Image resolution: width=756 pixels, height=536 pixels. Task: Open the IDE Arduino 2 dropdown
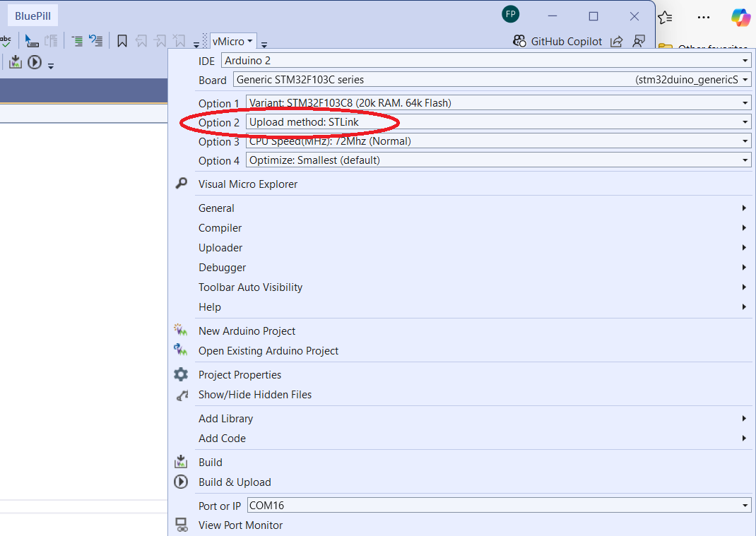coord(745,61)
